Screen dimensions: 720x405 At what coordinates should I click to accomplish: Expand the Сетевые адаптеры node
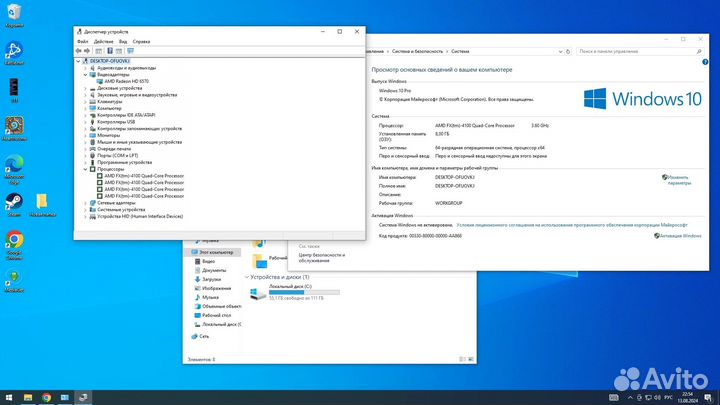tap(85, 203)
